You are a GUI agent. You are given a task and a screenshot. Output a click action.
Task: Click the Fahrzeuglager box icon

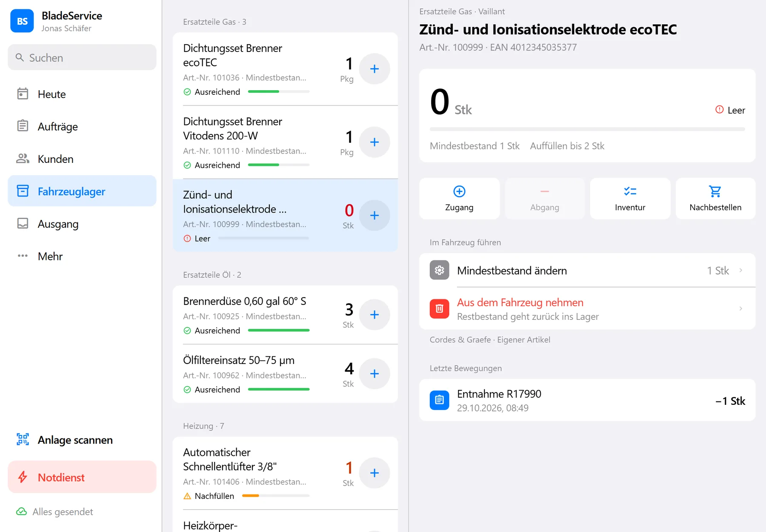(23, 191)
